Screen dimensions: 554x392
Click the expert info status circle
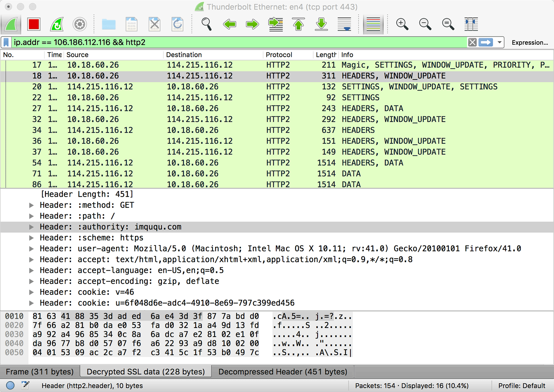click(x=10, y=385)
